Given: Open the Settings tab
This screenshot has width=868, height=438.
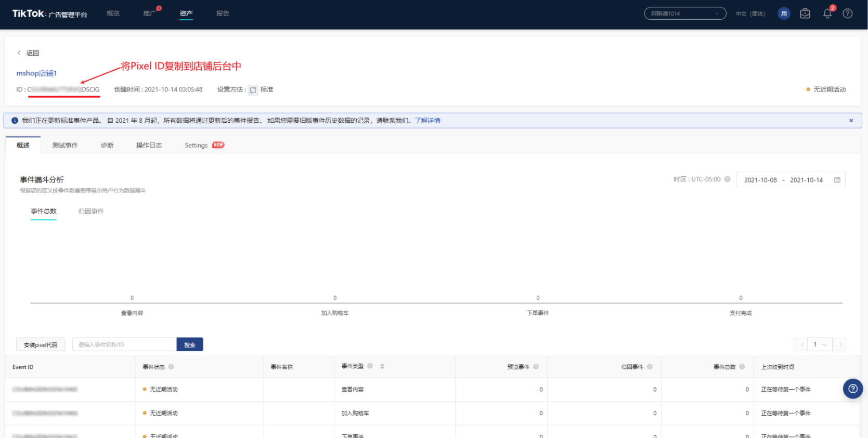Looking at the screenshot, I should click(x=196, y=146).
